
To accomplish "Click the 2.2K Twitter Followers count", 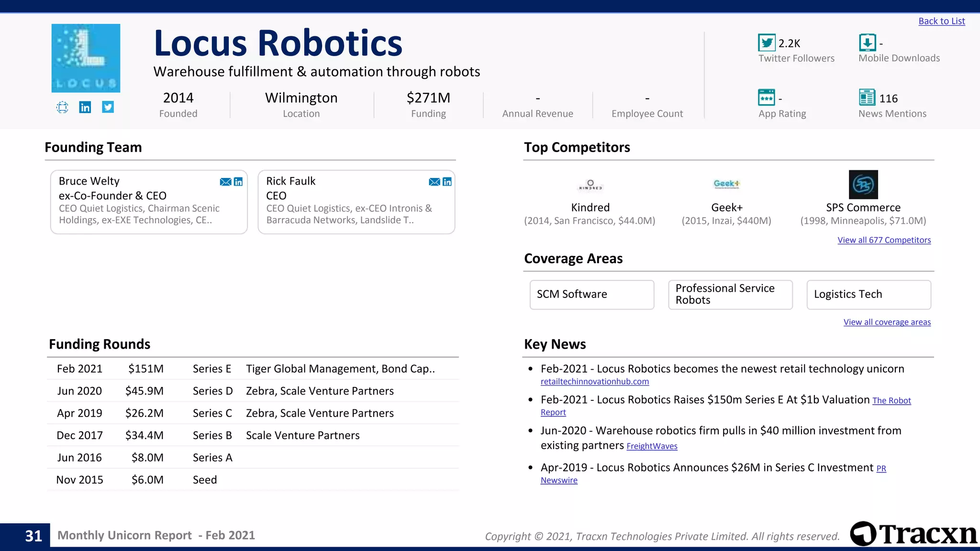I will [789, 44].
